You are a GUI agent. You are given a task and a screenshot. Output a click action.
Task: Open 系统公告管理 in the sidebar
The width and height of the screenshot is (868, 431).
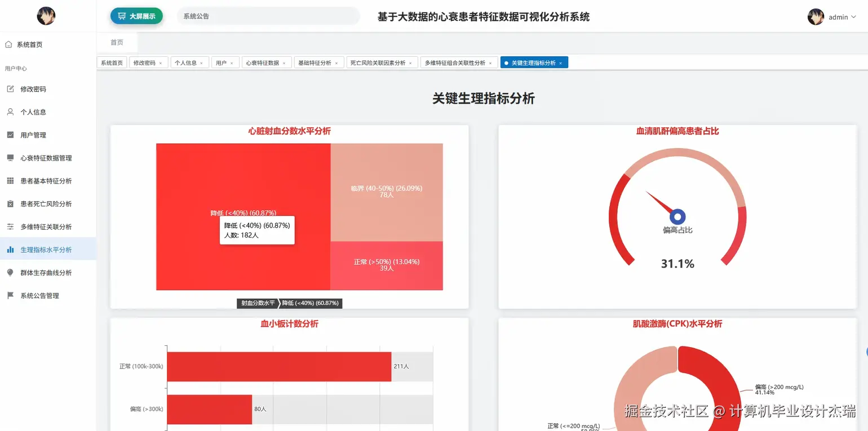(48, 296)
